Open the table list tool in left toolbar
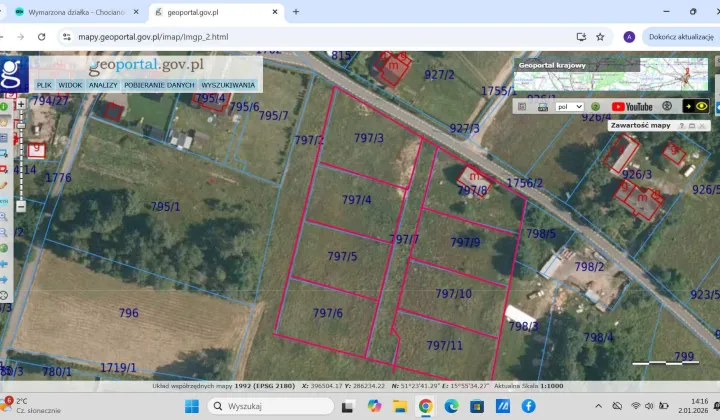The image size is (720, 420). [4, 138]
